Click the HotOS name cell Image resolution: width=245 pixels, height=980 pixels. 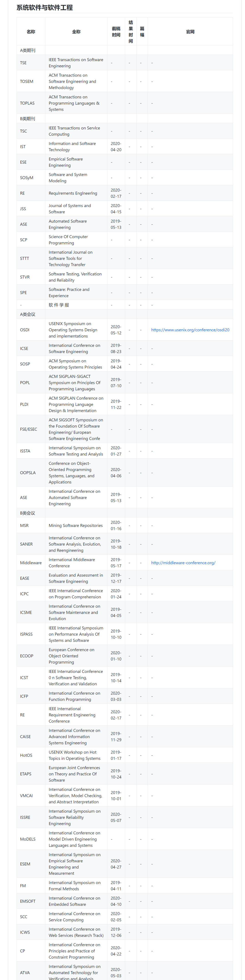pyautogui.click(x=26, y=755)
